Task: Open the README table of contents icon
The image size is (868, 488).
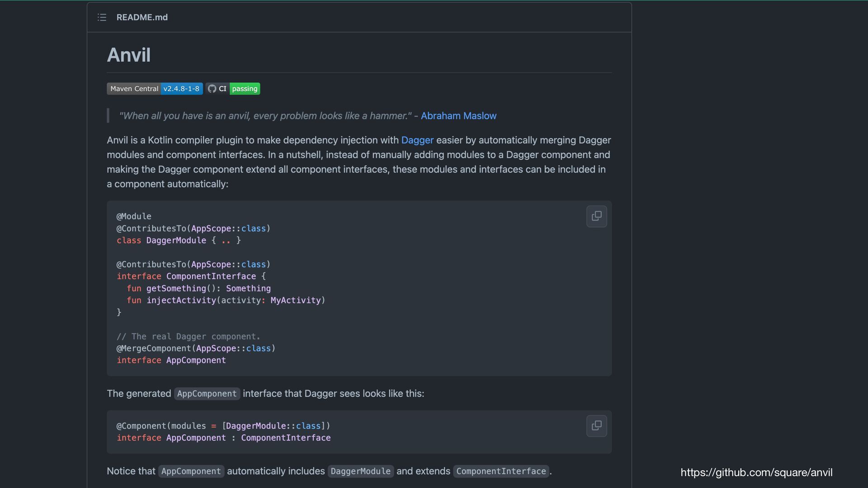Action: (102, 17)
